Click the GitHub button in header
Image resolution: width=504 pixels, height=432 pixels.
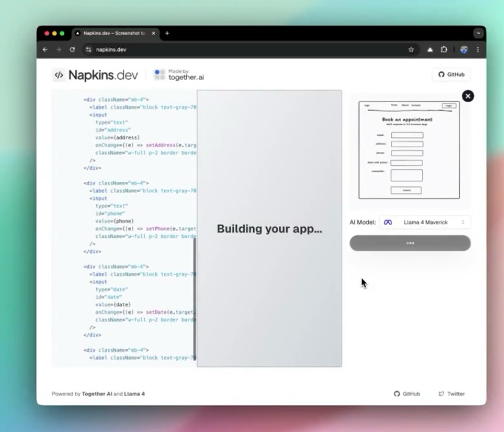(x=452, y=74)
